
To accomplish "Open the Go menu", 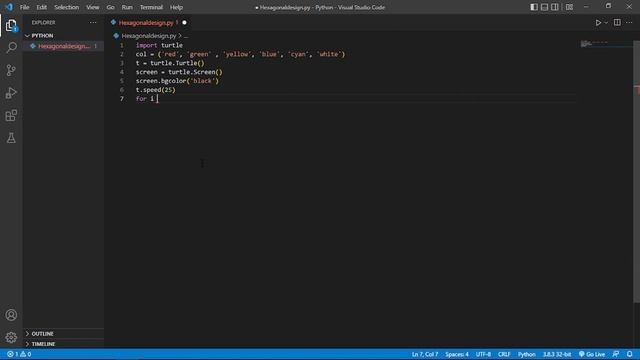I will click(110, 7).
